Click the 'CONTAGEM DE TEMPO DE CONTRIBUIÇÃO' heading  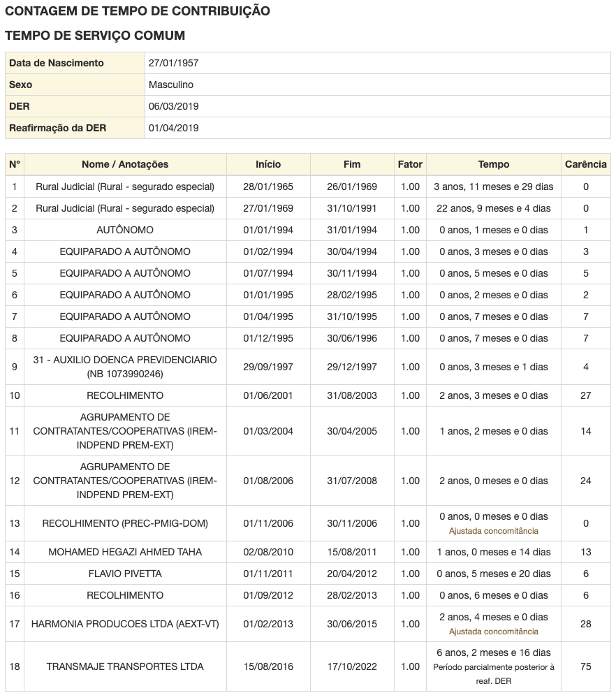click(138, 11)
